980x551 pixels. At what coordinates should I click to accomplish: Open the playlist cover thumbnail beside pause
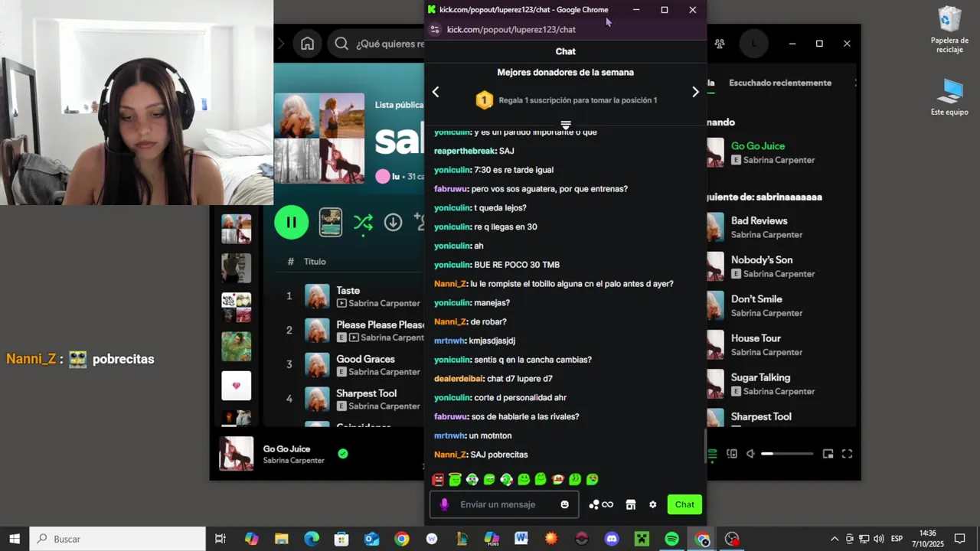click(331, 222)
